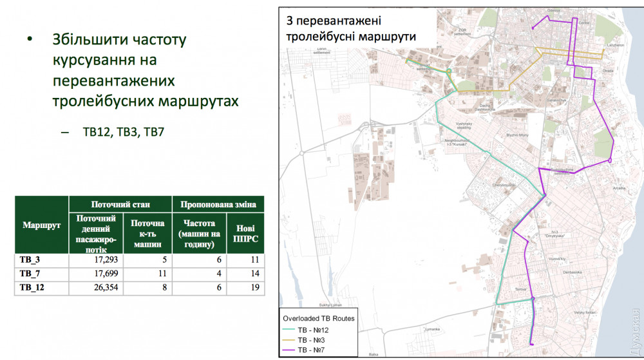Select the "Tairova" district label on map

click(521, 289)
